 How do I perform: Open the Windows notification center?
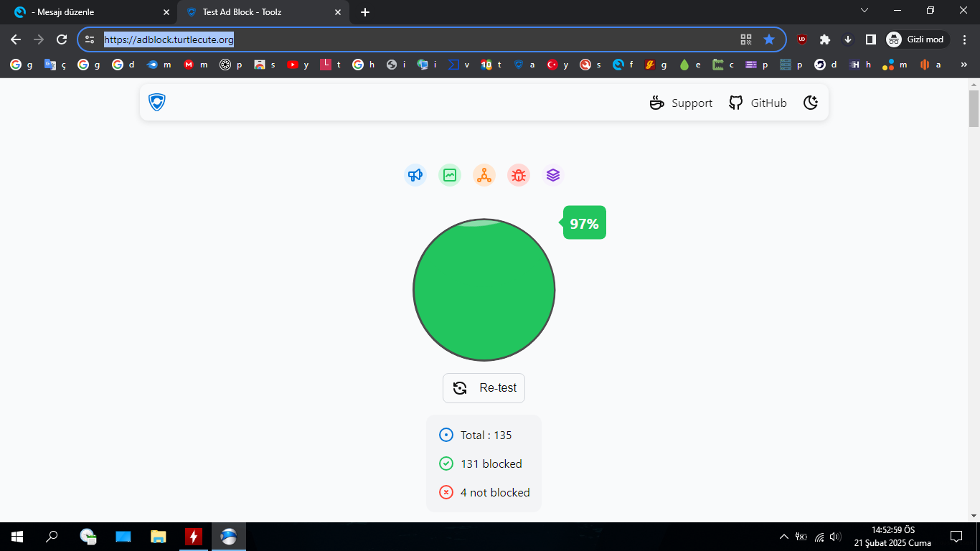(956, 537)
